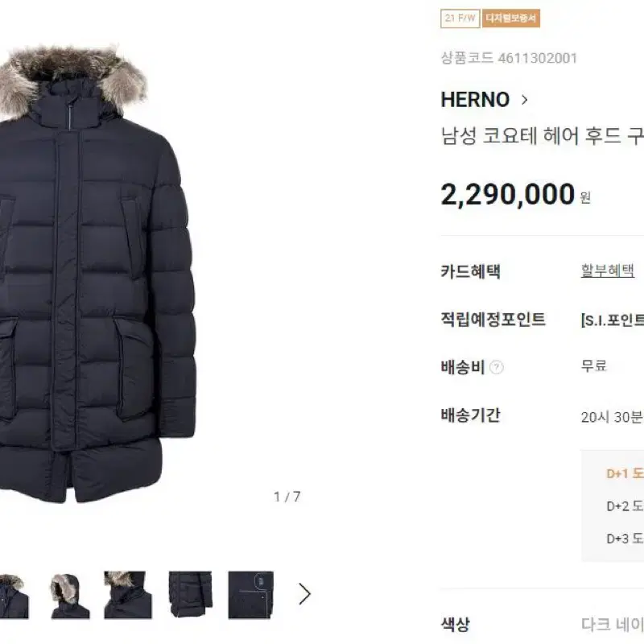Viewport: 644px width, 644px height.
Task: Click the 상품코드 4611302001 text
Action: 509,58
